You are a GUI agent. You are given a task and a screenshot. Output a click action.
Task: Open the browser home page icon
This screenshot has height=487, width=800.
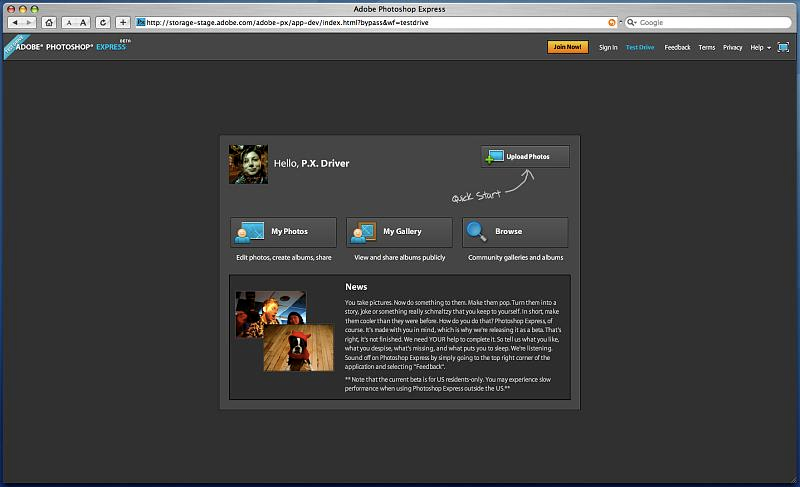[49, 22]
